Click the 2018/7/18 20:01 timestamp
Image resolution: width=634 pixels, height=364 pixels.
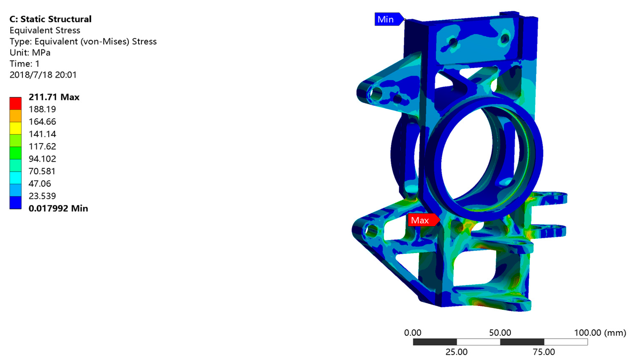[x=43, y=75]
